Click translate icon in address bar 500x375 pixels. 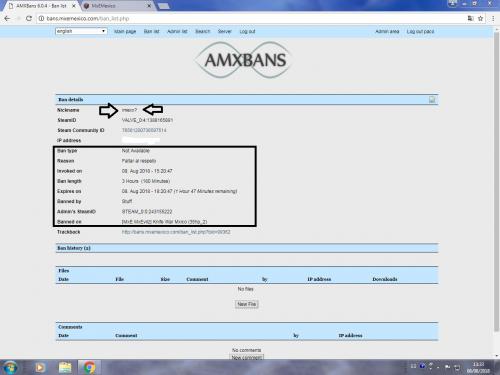470,19
